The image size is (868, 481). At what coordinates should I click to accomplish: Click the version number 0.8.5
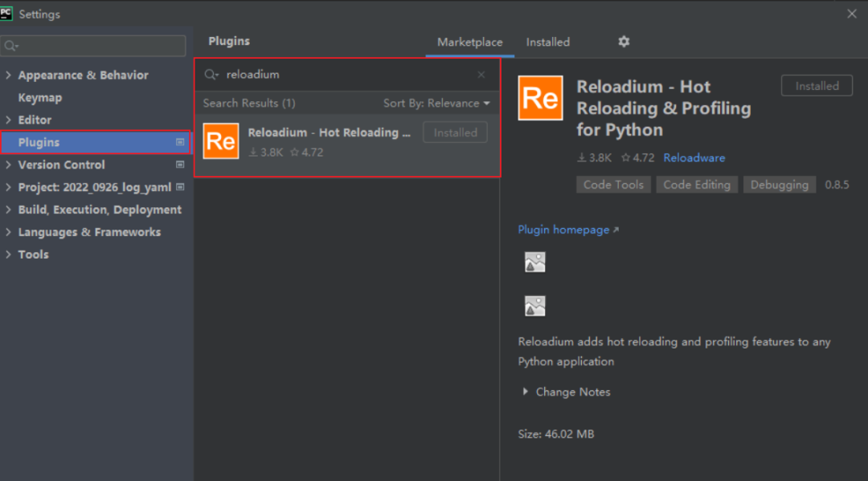pyautogui.click(x=837, y=185)
